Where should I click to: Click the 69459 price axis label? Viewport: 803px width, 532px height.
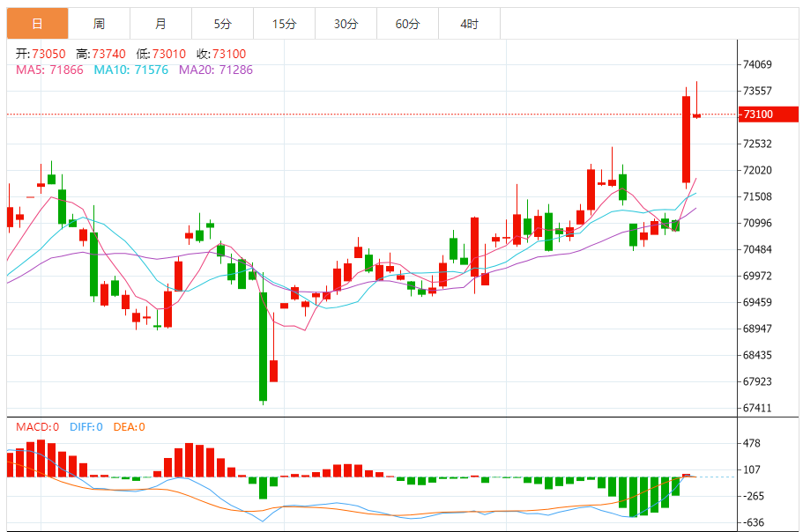click(x=757, y=302)
